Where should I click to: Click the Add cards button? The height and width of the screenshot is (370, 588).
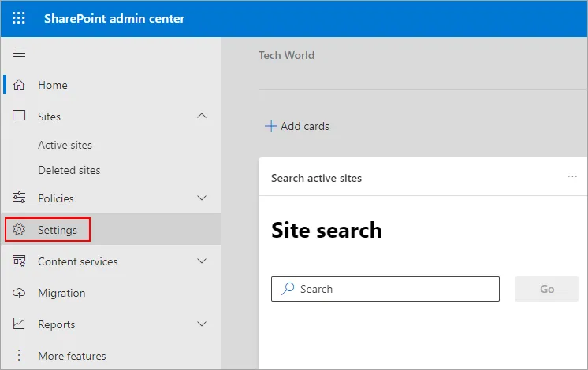tap(297, 126)
